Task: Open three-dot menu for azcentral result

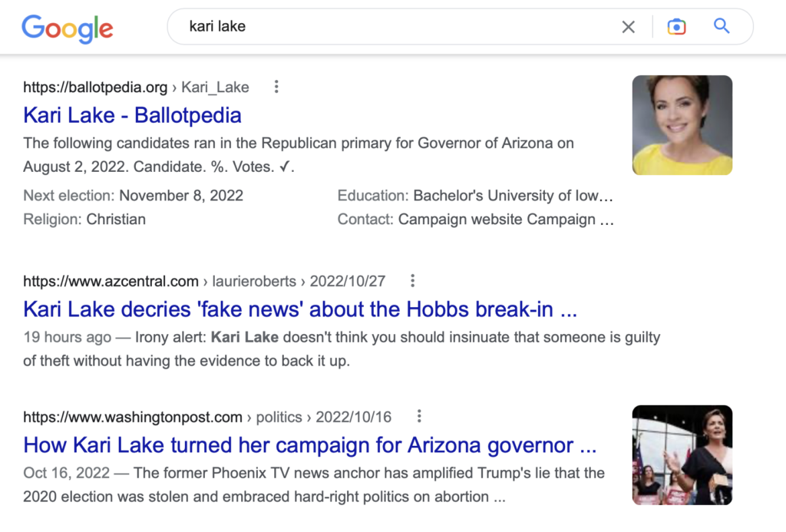Action: pos(412,281)
